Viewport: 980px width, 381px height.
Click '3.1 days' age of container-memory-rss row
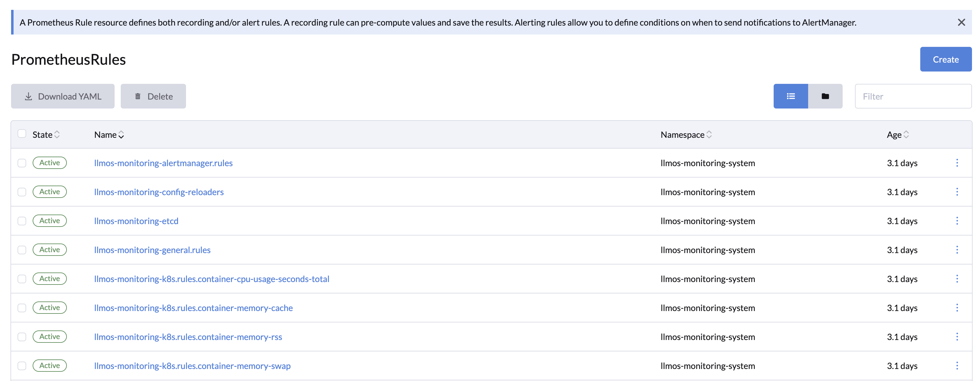[x=902, y=337]
